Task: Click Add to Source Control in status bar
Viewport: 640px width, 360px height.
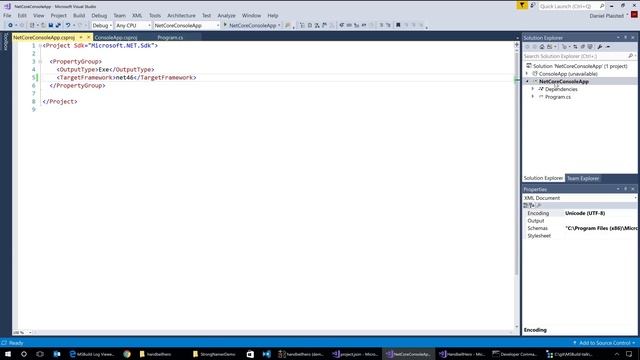Action: click(x=604, y=343)
